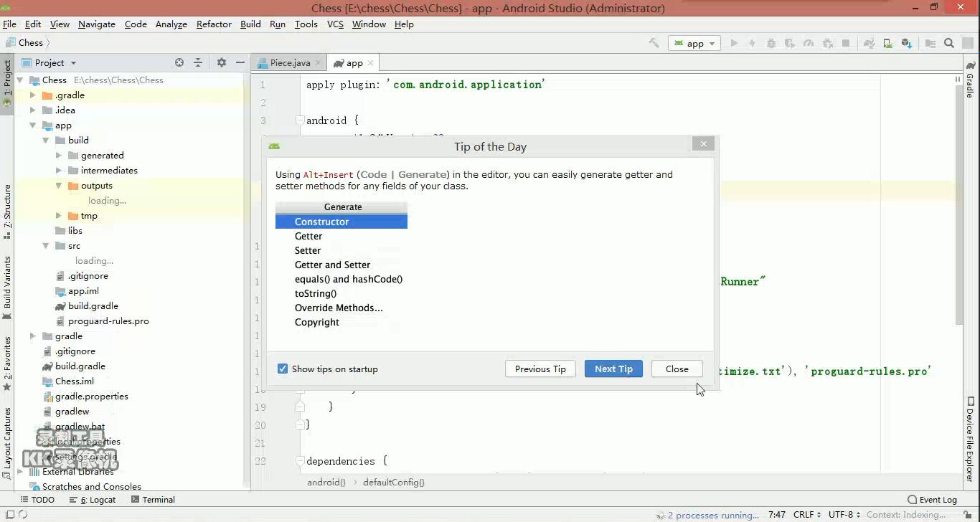Collapse the Chess root tree node
The height and width of the screenshot is (522, 980).
pyautogui.click(x=20, y=80)
